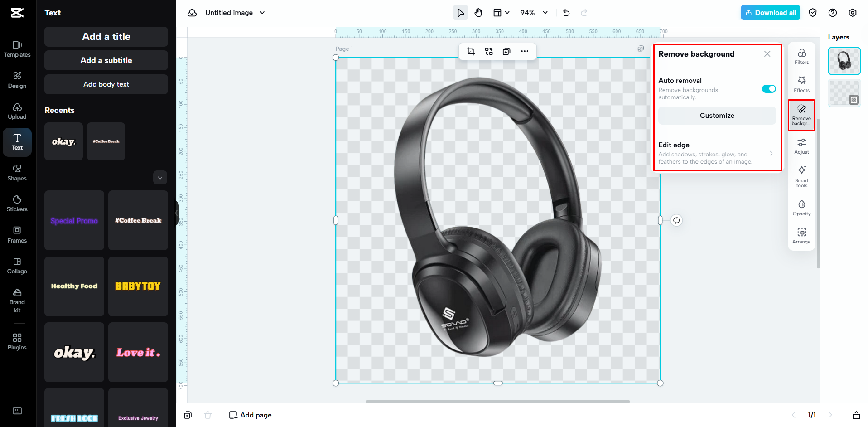Screen dimensions: 868x427
Task: Expand the Edit edge options
Action: 772,153
